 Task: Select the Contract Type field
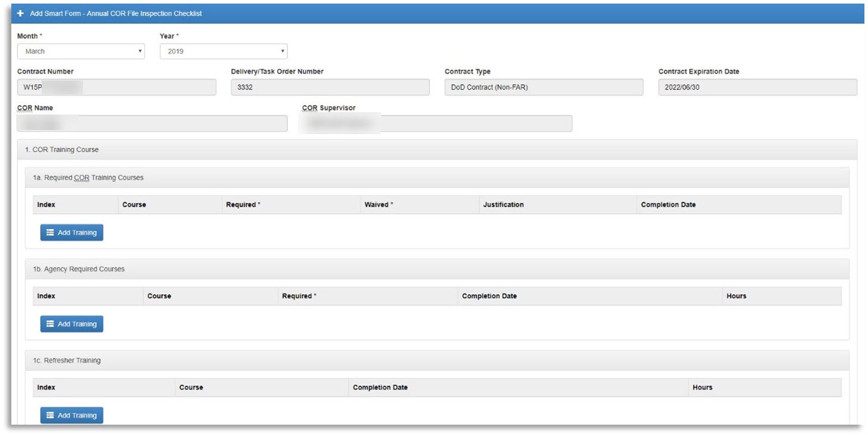point(544,87)
